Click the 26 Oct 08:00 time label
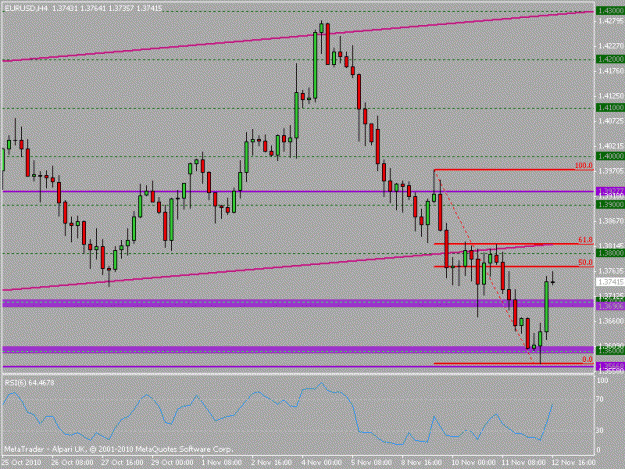Viewport: 625px width, 469px height. 72,462
